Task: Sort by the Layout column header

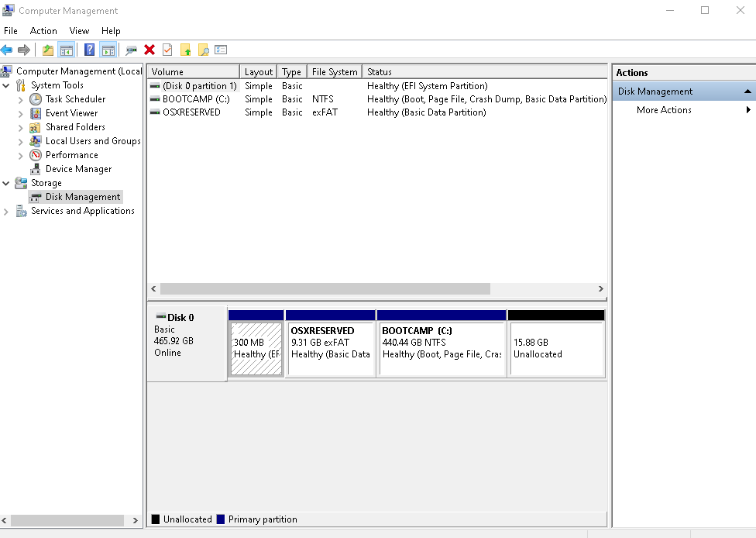Action: click(259, 72)
